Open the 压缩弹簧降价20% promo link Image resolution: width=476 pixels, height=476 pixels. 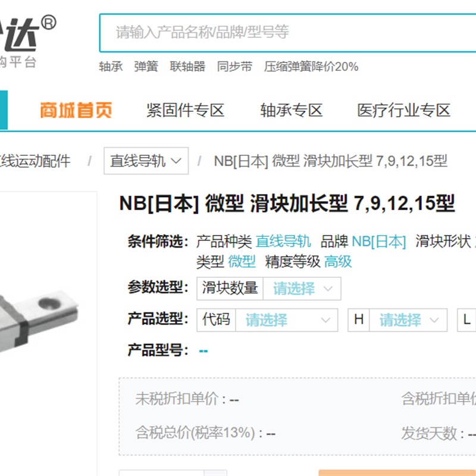tap(311, 67)
